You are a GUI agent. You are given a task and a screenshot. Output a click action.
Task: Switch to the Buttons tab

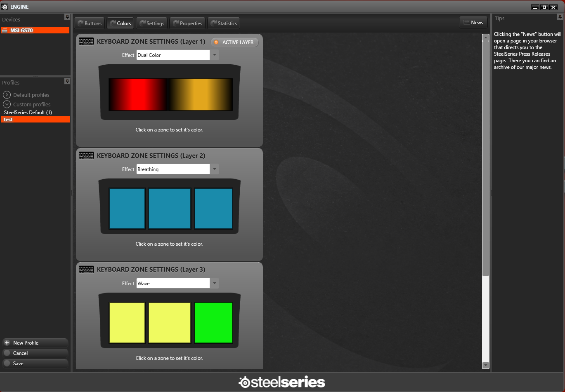coord(90,23)
